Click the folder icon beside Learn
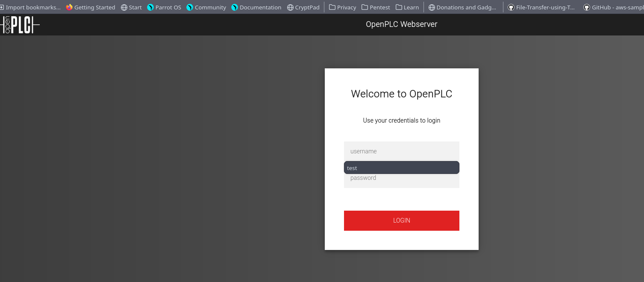 399,7
